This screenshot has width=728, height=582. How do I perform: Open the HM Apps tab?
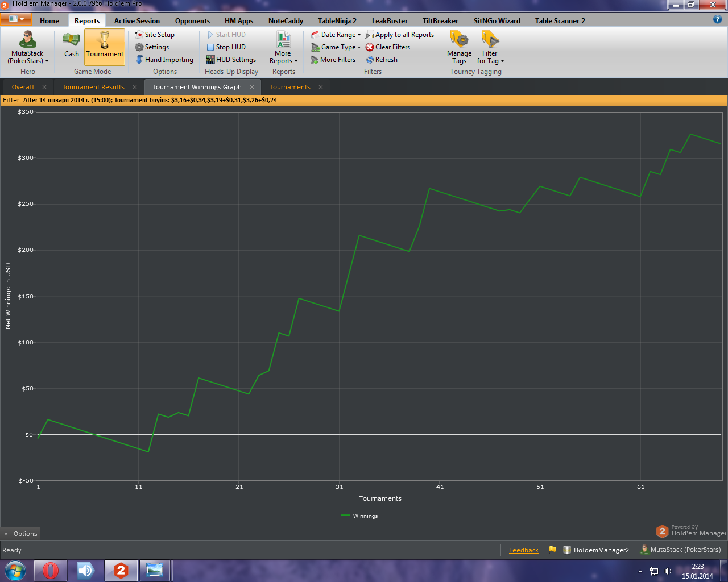pos(239,21)
